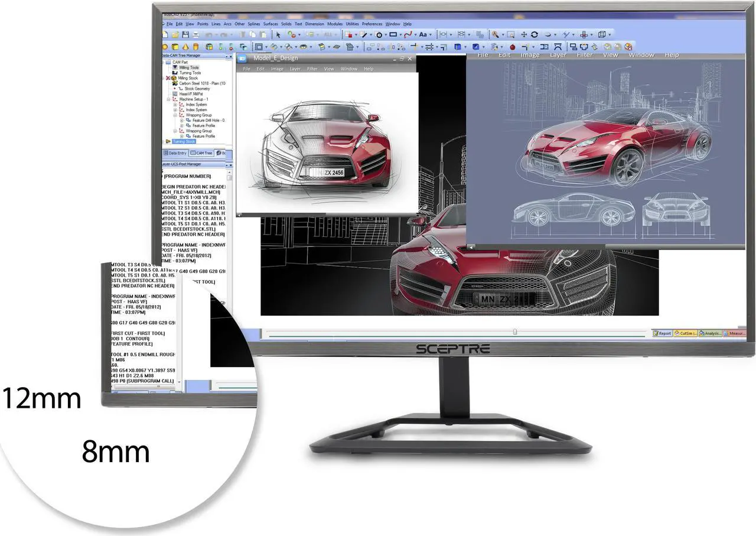Image resolution: width=756 pixels, height=536 pixels.
Task: Open the Dimension menu
Action: point(314,24)
